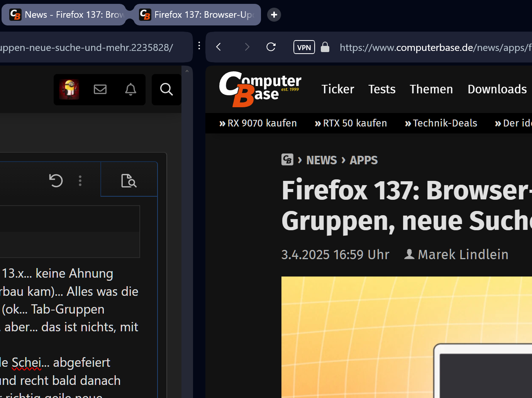Click the preview document icon in editor
532x398 pixels.
pyautogui.click(x=129, y=180)
